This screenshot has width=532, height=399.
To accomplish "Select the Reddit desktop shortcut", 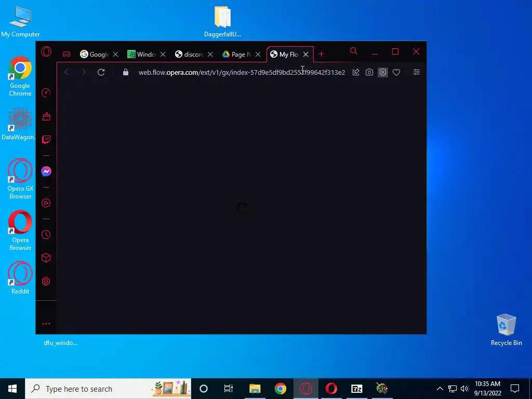I will tap(20, 278).
